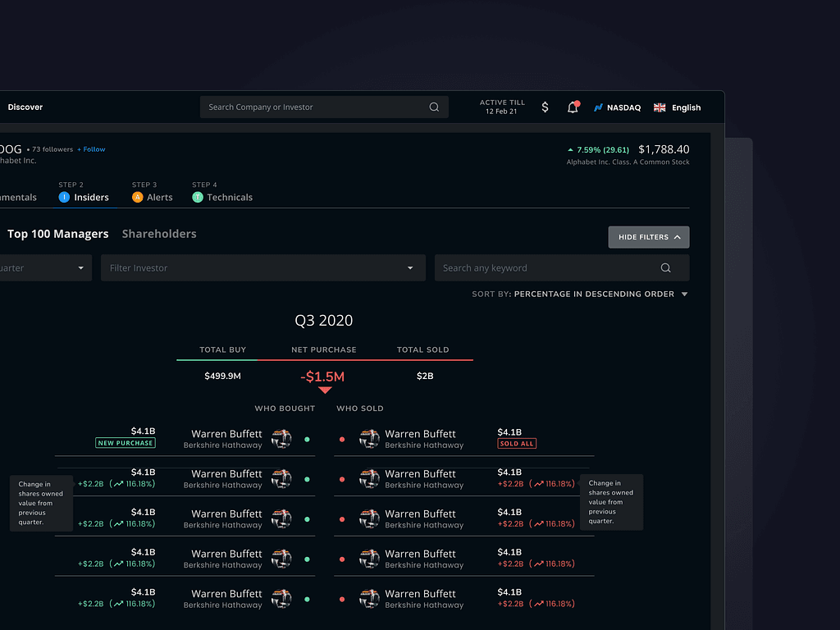The height and width of the screenshot is (630, 840).
Task: Click the orange Alerts step icon
Action: (138, 198)
